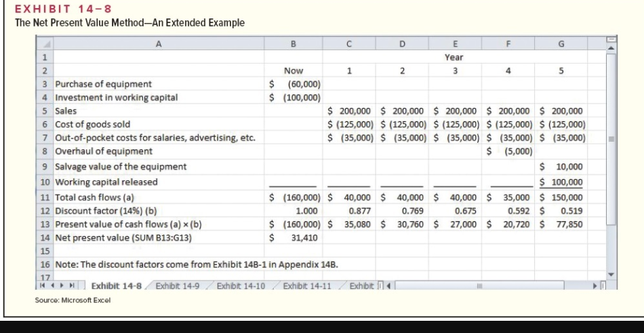Screen dimensions: 644x333
Task: Select the 27,000 present value cell
Action: 455,224
